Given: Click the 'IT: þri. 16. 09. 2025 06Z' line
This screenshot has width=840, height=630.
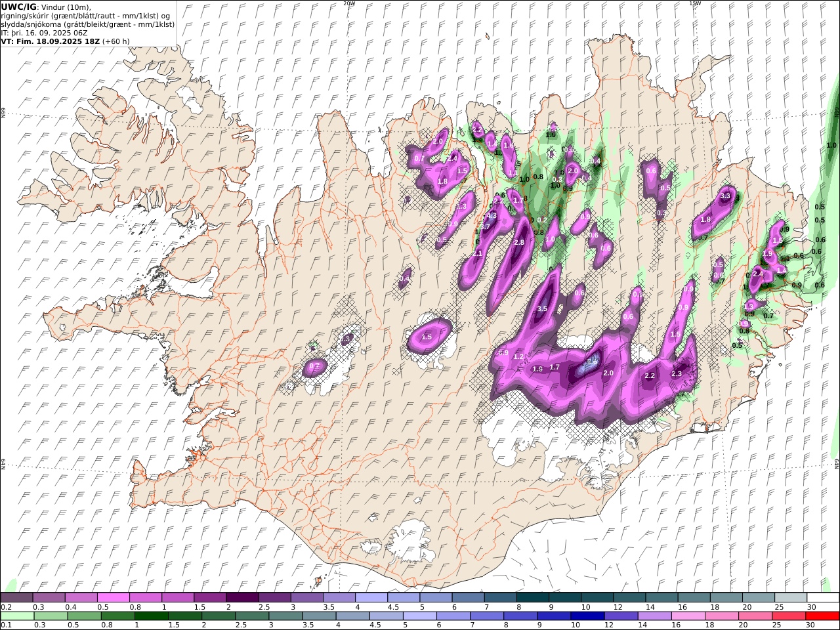Looking at the screenshot, I should (x=45, y=32).
